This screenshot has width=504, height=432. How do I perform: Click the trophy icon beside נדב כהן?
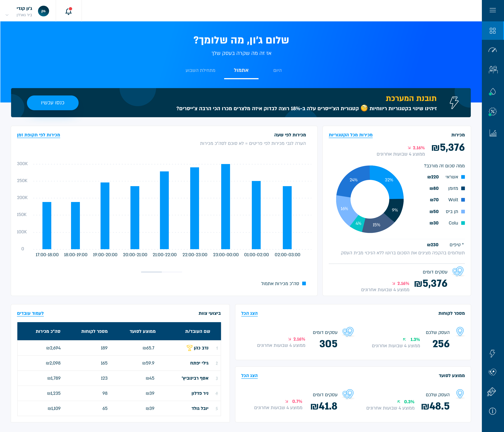click(189, 348)
